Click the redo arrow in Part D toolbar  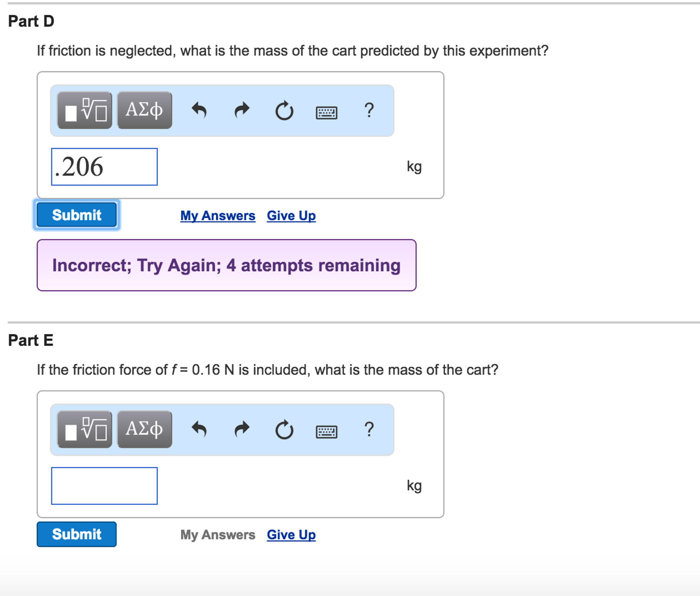(242, 110)
